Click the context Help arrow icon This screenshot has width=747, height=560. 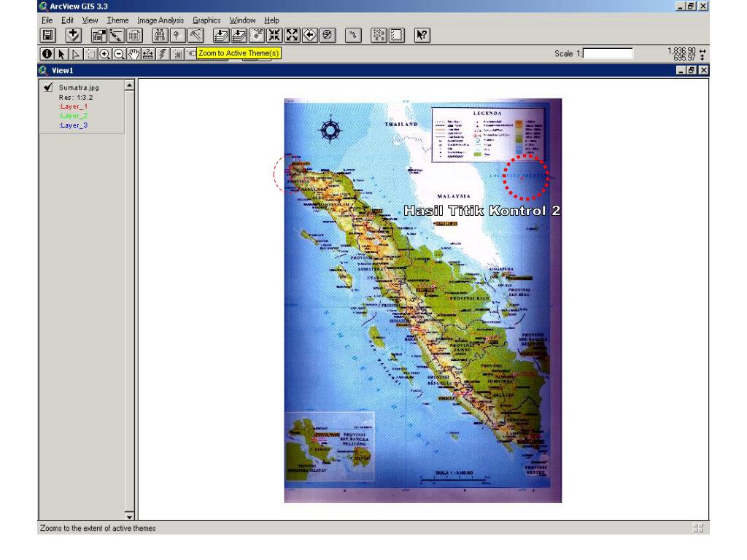pyautogui.click(x=422, y=35)
